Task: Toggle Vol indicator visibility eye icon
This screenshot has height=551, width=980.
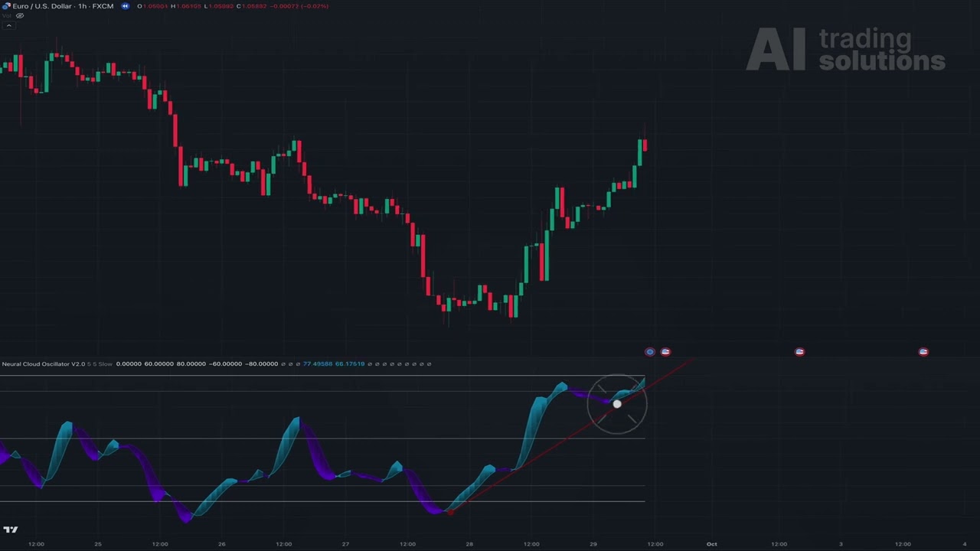Action: (20, 15)
